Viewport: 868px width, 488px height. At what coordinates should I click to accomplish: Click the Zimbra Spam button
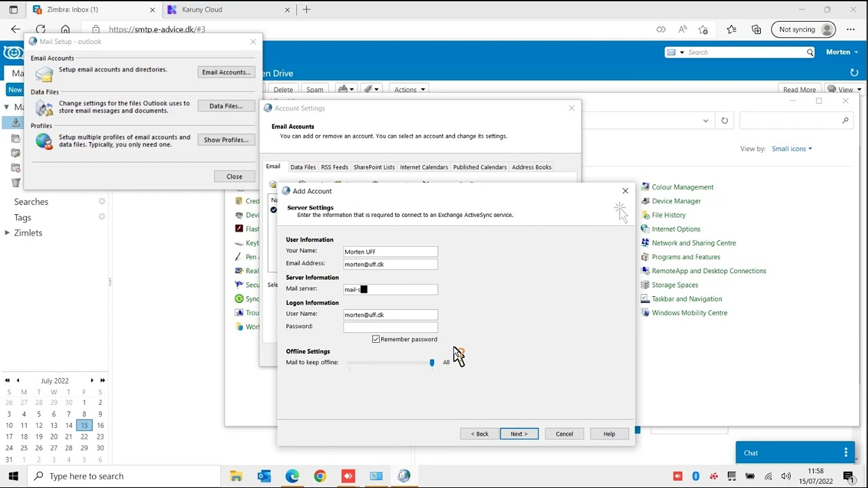[x=315, y=89]
